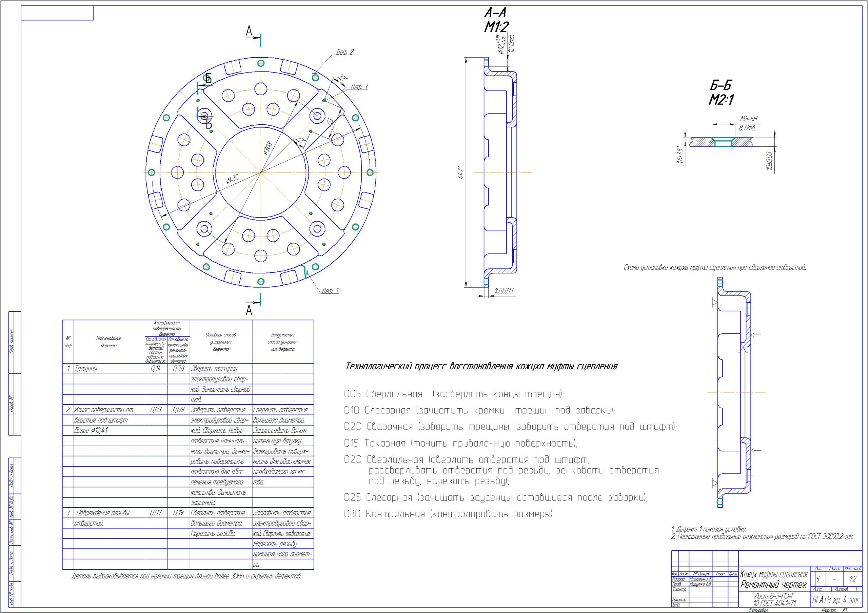This screenshot has width=868, height=613.
Task: Click the "0,09" coefficient cell
Action: (x=178, y=410)
